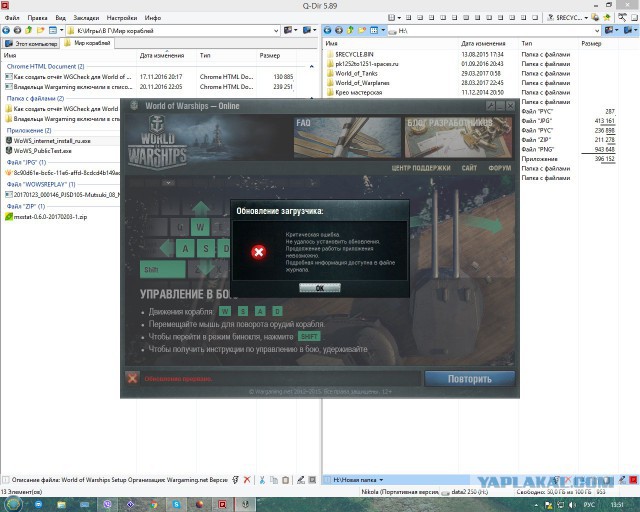Select the Файл "ZIP" (1) group header
640x512 pixels.
tap(26, 206)
